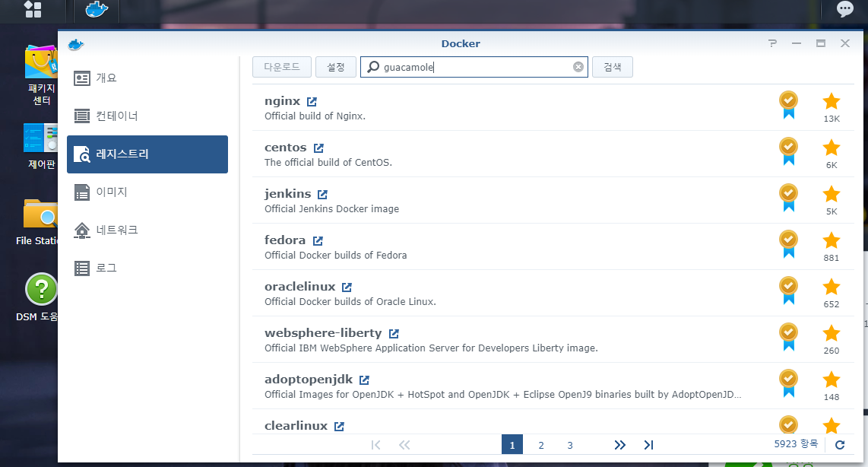Click the star icon on oraclelinux row
This screenshot has height=467, width=868.
pos(831,287)
